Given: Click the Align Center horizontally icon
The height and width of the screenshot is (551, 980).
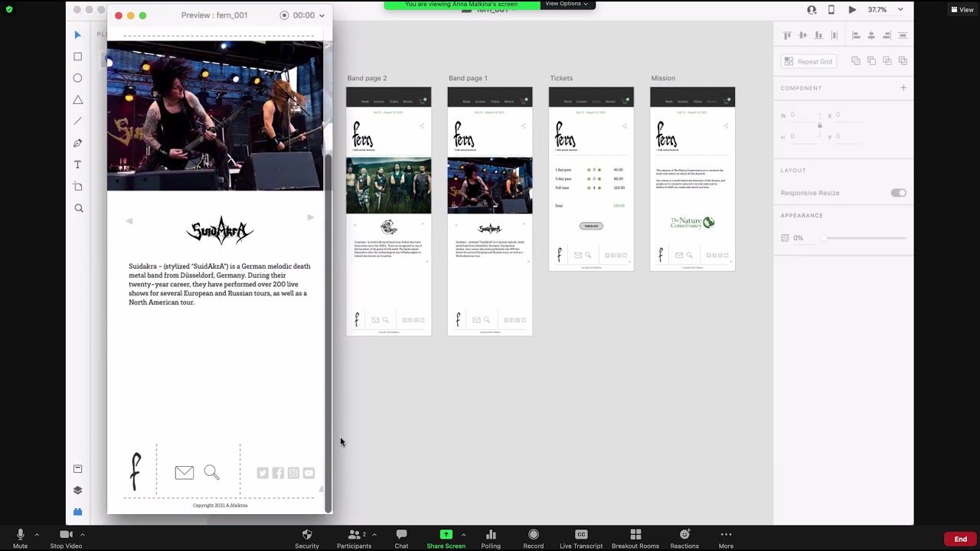Looking at the screenshot, I should (x=871, y=35).
